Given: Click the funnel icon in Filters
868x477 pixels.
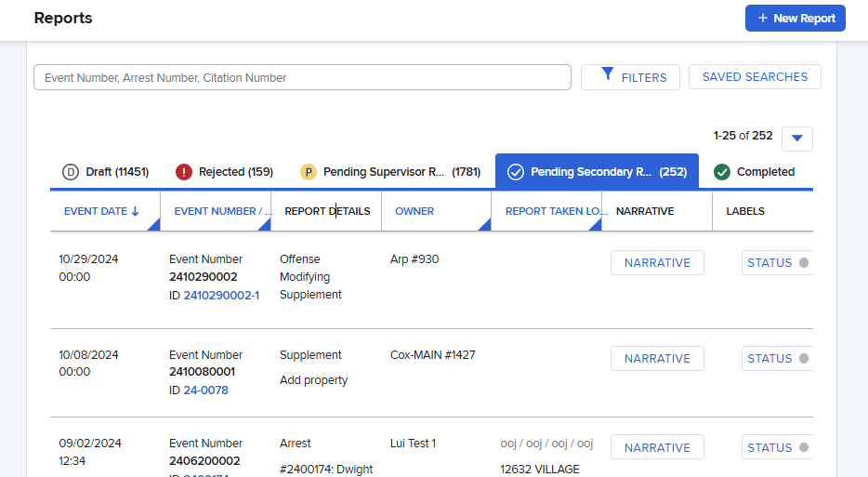Looking at the screenshot, I should tap(608, 74).
